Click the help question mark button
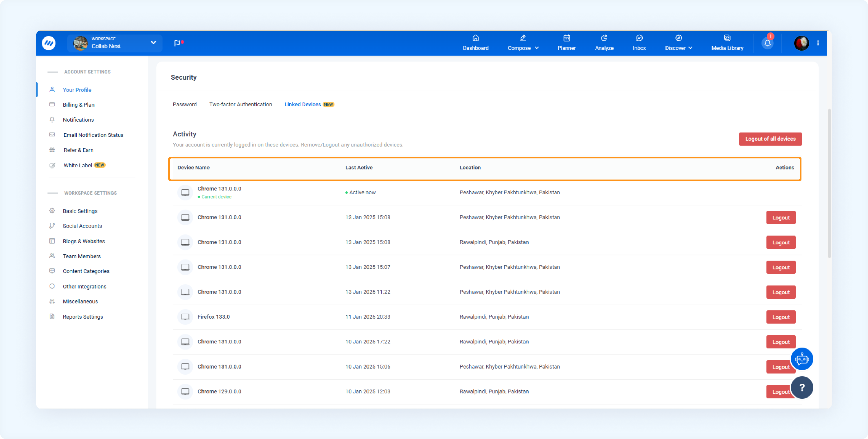This screenshot has width=868, height=439. (x=802, y=387)
